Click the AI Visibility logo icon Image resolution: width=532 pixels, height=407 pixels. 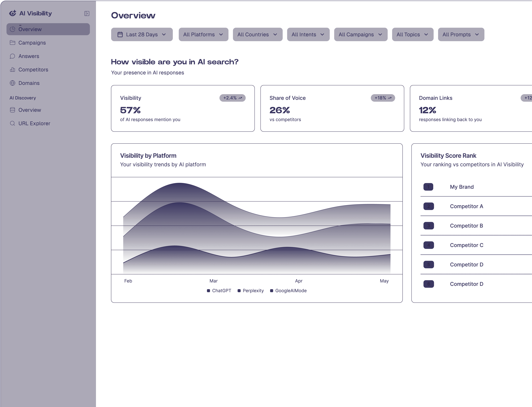tap(13, 13)
